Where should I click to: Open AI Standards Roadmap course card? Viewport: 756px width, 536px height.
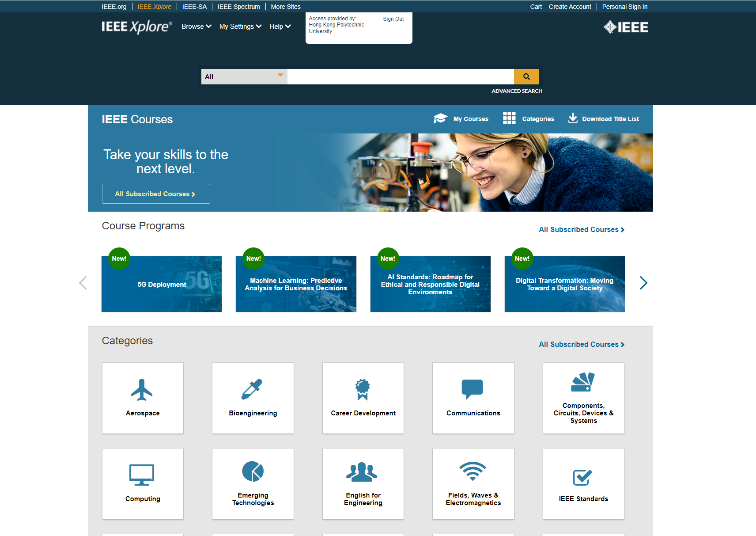point(431,284)
